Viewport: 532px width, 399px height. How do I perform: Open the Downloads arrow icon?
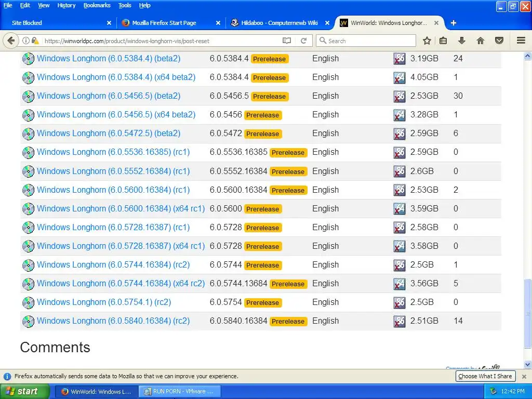tap(461, 41)
